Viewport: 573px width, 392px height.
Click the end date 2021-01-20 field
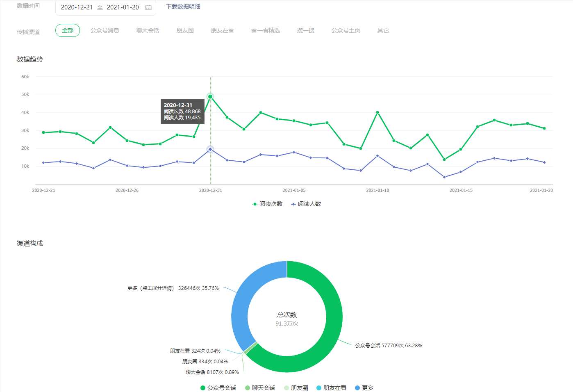tap(123, 7)
